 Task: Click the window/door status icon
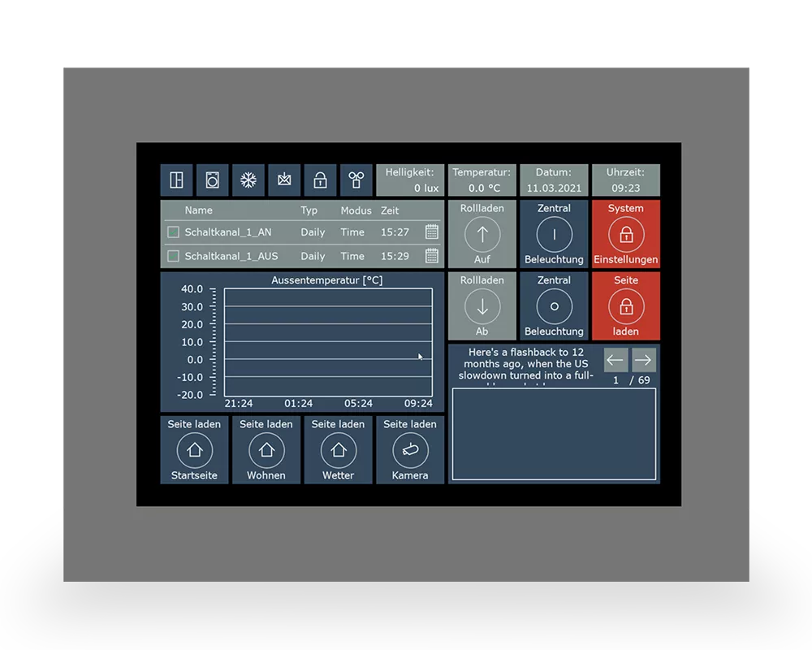click(x=176, y=180)
